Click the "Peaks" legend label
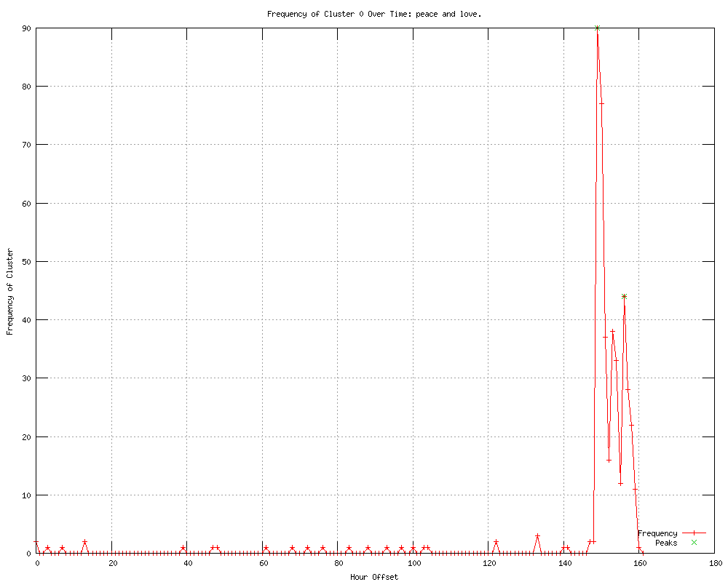Viewport: 728px width, 582px height. 665,543
